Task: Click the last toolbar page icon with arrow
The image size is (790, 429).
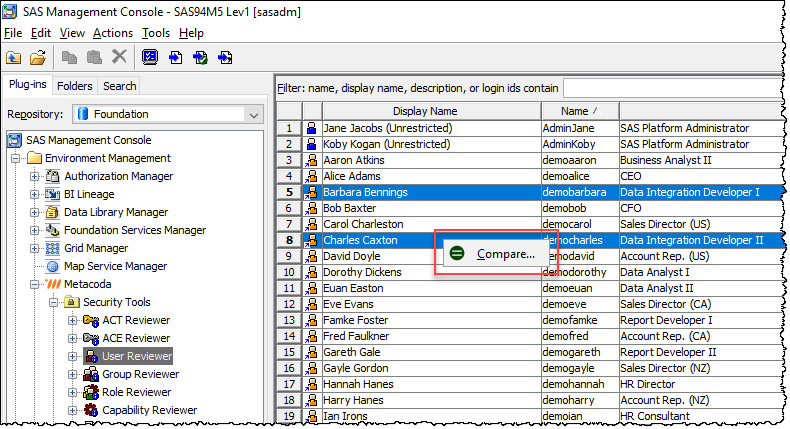Action: pos(225,58)
